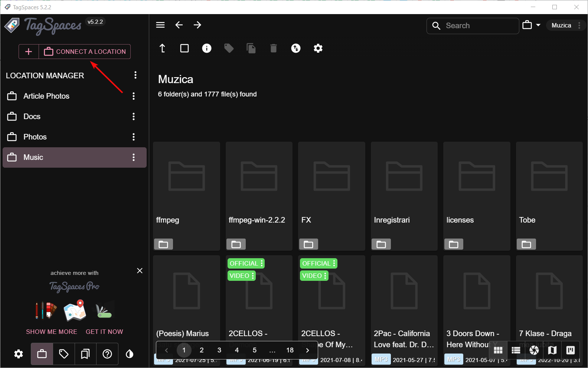Go forward with the right arrow
Viewport: 588px width, 368px height.
click(x=197, y=25)
